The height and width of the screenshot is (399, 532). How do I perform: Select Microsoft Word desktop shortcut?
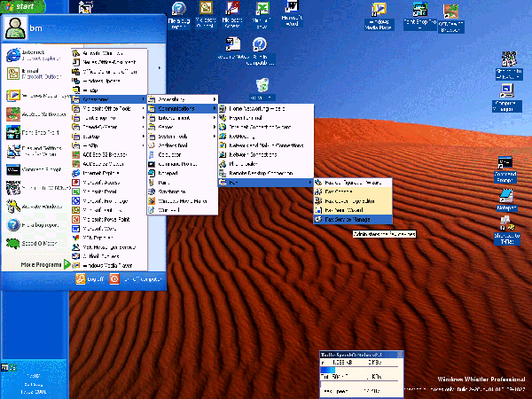coord(292,14)
